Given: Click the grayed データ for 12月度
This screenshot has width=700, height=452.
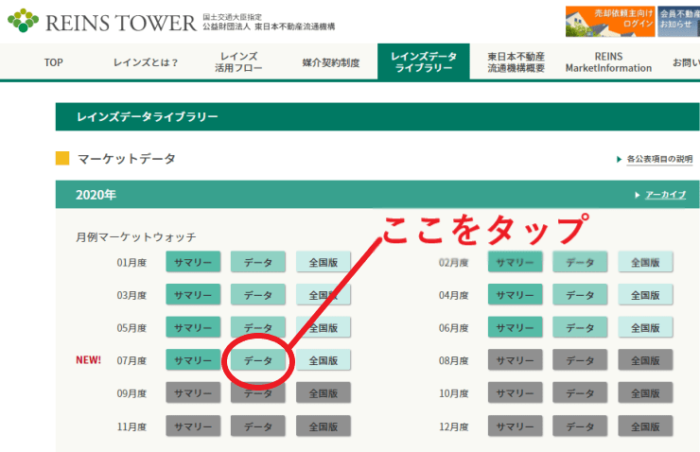Looking at the screenshot, I should coord(580,426).
